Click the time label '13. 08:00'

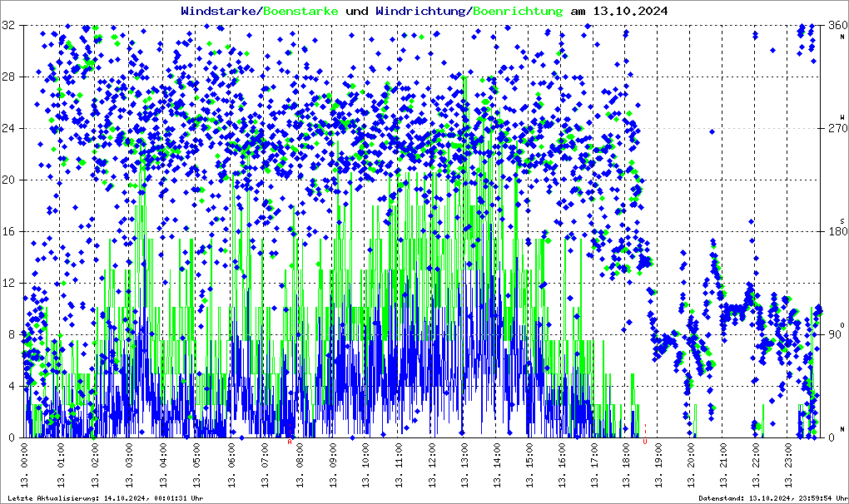click(x=300, y=465)
